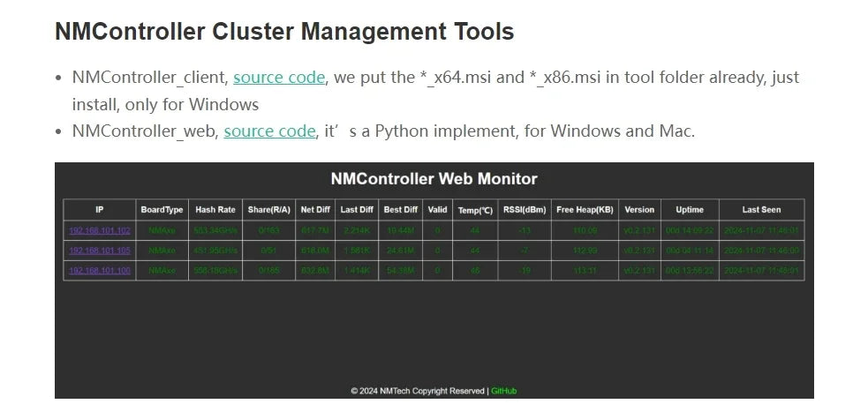Click the Valid column header
The image size is (868, 419).
(x=437, y=210)
